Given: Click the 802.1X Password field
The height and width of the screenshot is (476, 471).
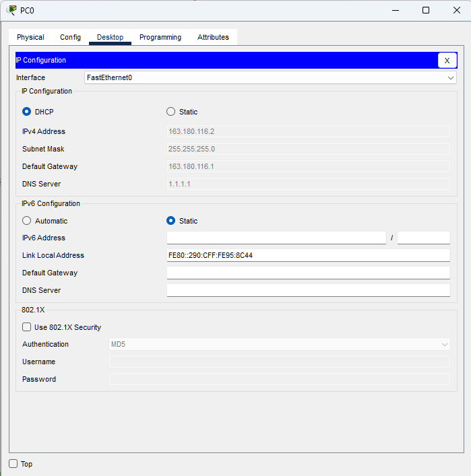Looking at the screenshot, I should [x=280, y=379].
